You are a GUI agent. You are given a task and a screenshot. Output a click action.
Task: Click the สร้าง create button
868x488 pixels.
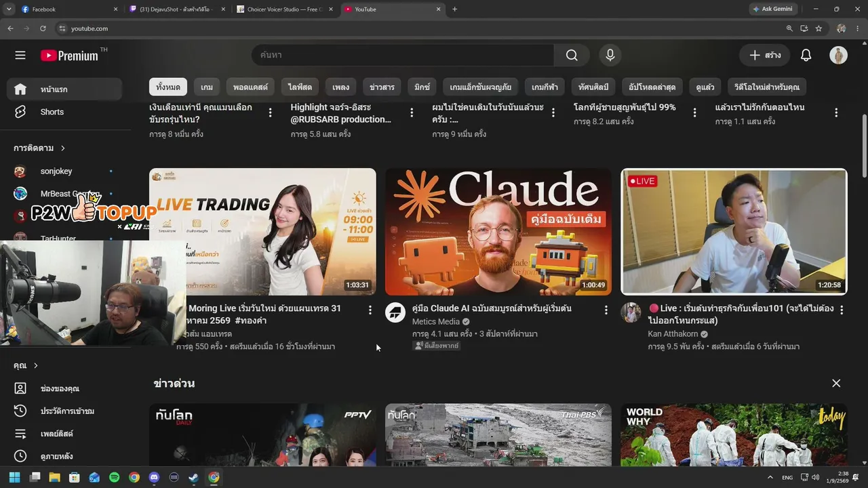[765, 56]
